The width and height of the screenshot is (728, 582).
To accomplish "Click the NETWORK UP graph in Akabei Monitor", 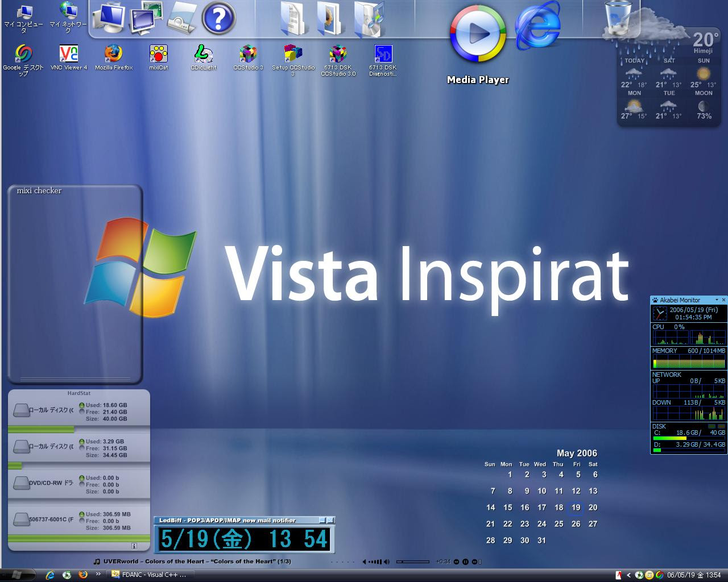I will click(689, 392).
